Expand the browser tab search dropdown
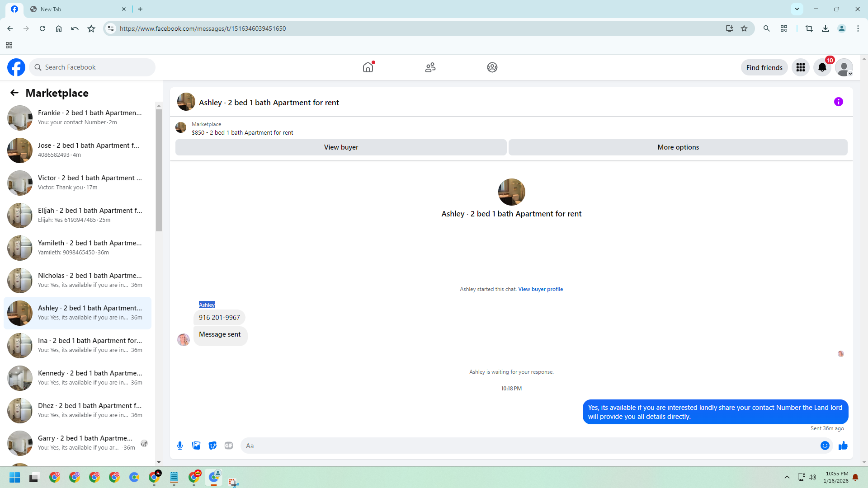The height and width of the screenshot is (488, 868). coord(797,9)
